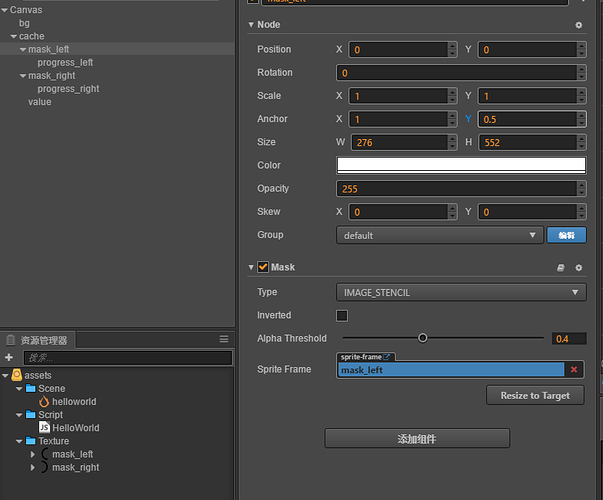Click mask_left texture thumbnail icon

point(45,454)
